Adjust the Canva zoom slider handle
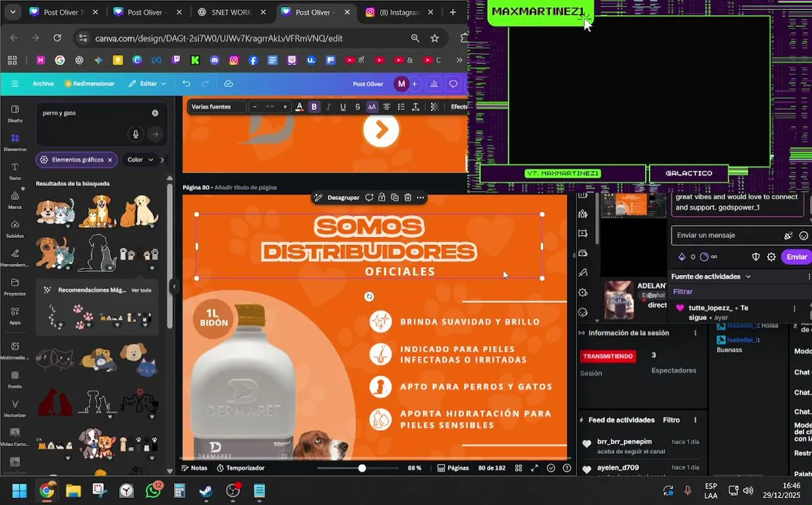 click(x=362, y=468)
